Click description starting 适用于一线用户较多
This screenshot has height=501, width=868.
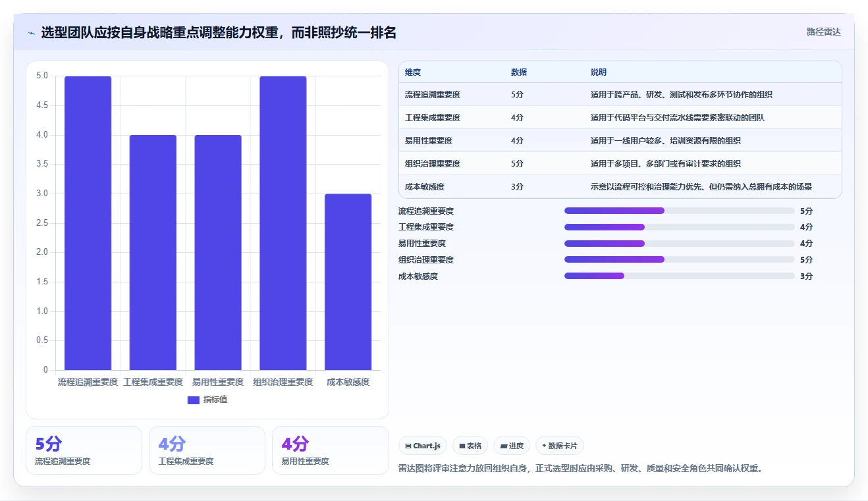(666, 141)
